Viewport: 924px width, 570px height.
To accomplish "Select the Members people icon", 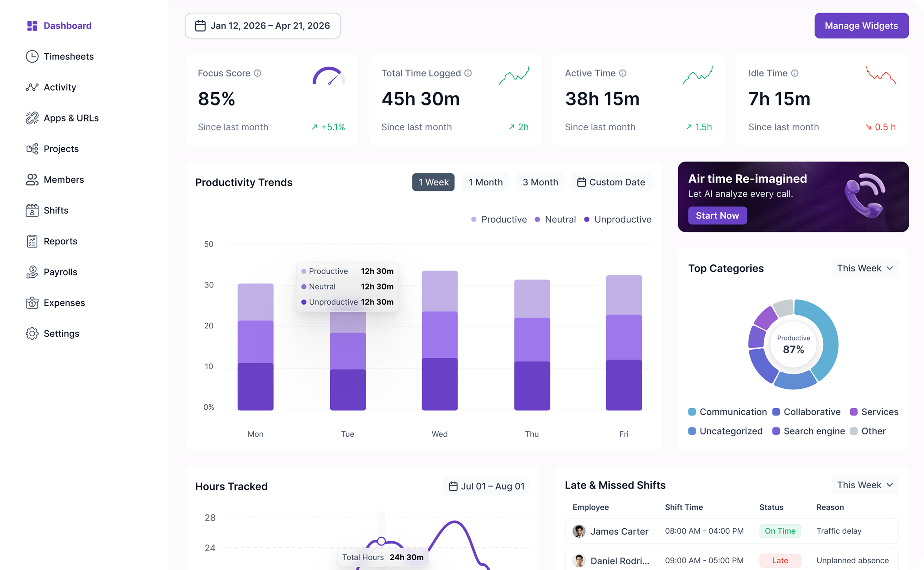I will pyautogui.click(x=32, y=180).
